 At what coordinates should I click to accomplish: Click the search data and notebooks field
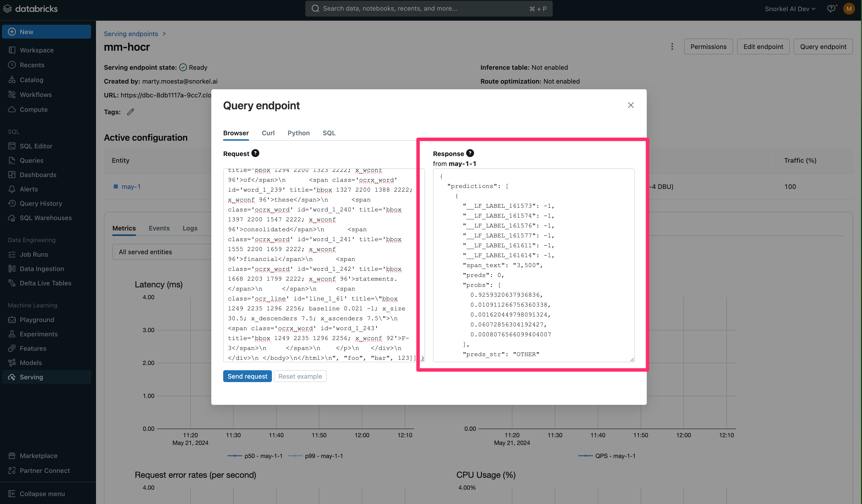[429, 9]
